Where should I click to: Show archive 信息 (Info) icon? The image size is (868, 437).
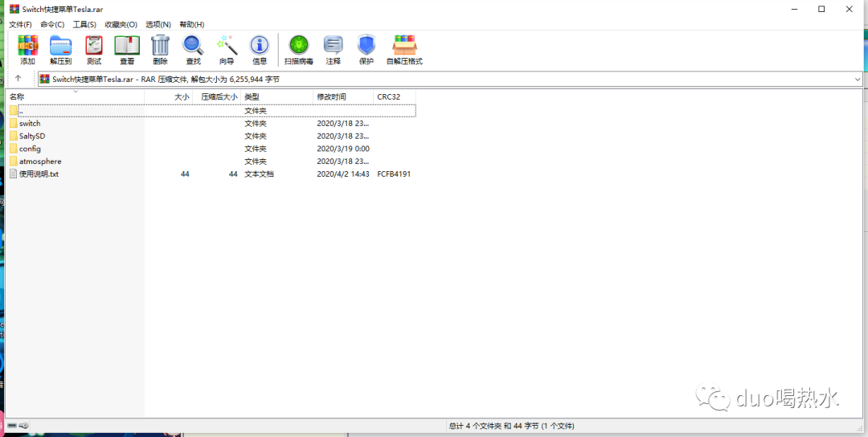(x=260, y=45)
